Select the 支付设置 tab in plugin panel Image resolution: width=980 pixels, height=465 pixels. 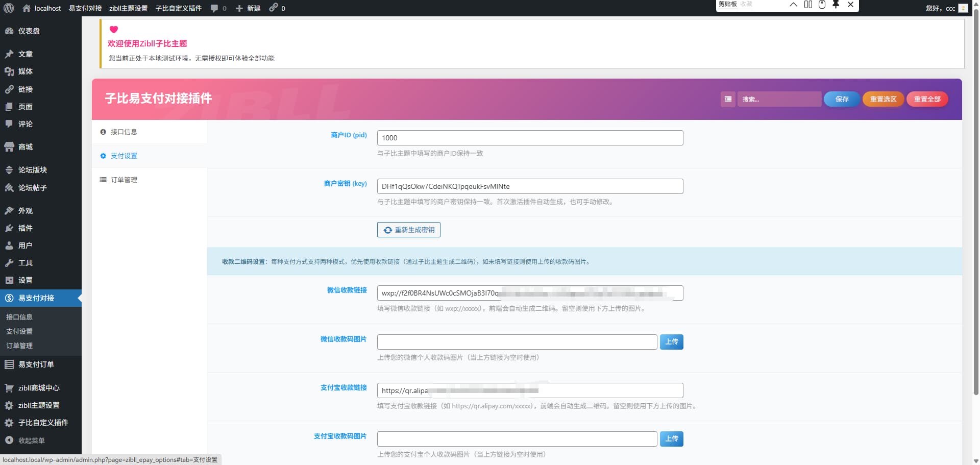coord(149,156)
